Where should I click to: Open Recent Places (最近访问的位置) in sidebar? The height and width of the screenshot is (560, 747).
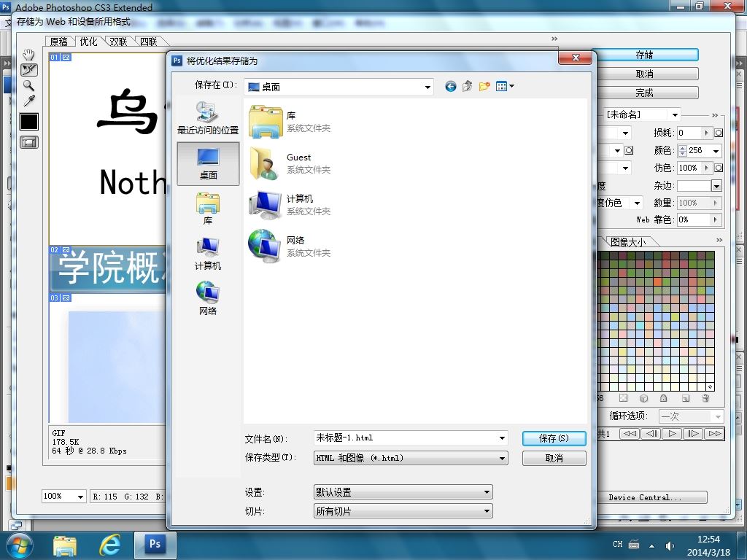[x=208, y=117]
